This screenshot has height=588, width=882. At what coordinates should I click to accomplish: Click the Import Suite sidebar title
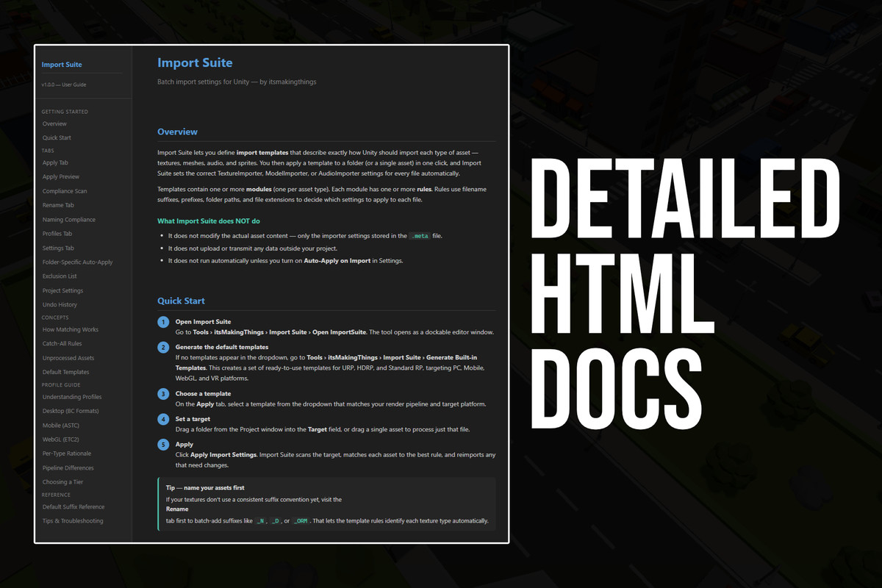click(62, 65)
